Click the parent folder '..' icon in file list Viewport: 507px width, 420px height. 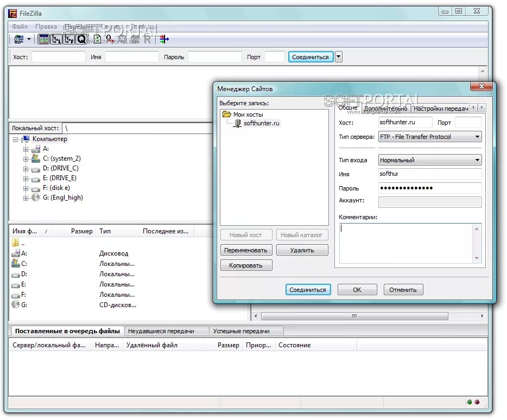[15, 243]
